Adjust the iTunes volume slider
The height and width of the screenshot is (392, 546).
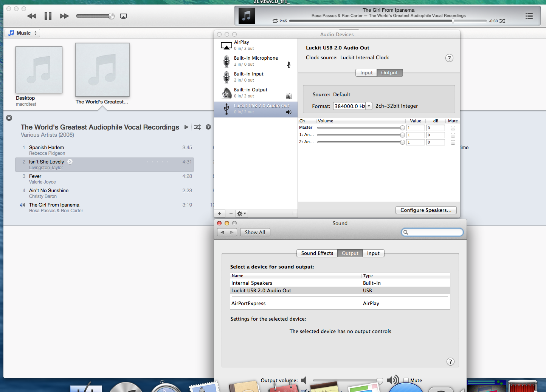pos(95,16)
